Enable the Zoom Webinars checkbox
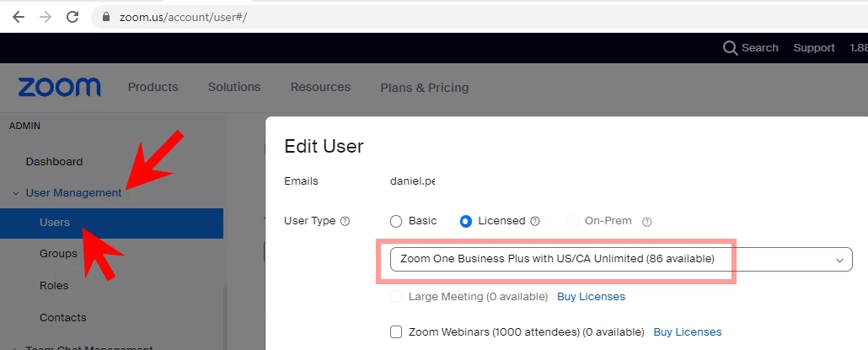 tap(396, 332)
